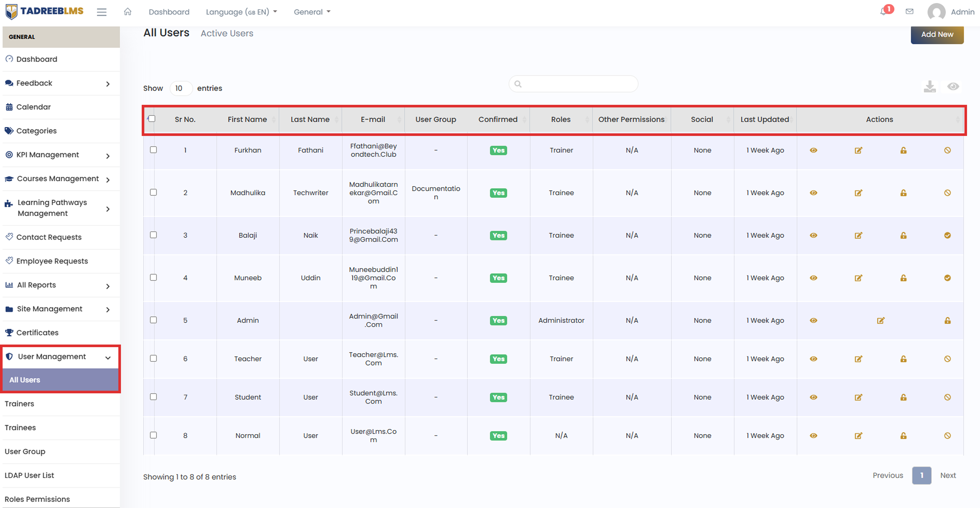980x508 pixels.
Task: Click ban icon for Normal User
Action: coord(947,436)
